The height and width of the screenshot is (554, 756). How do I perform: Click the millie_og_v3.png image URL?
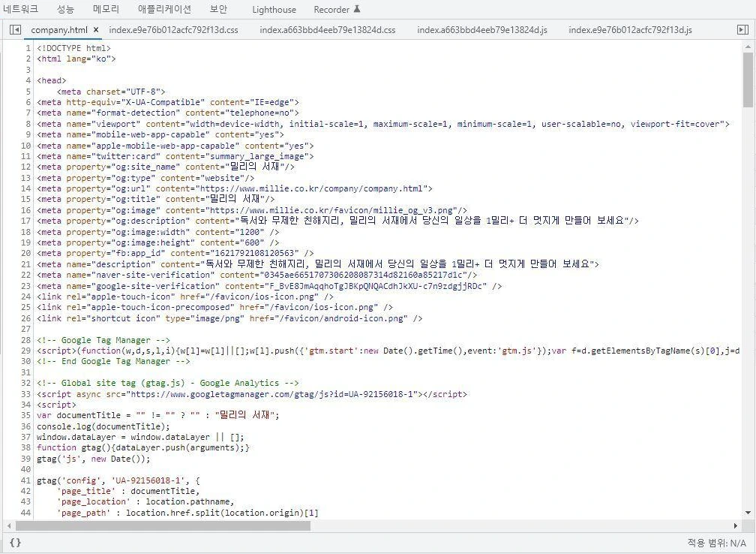tap(330, 210)
